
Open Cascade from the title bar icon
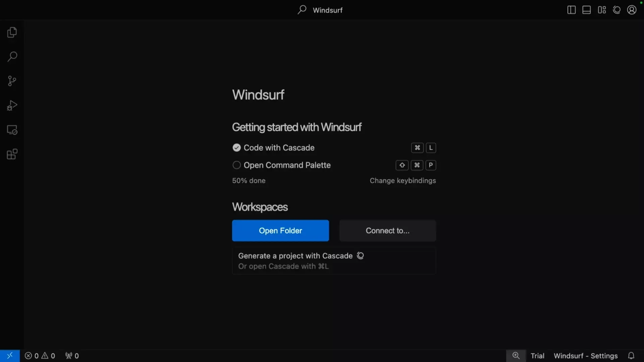[x=617, y=10]
